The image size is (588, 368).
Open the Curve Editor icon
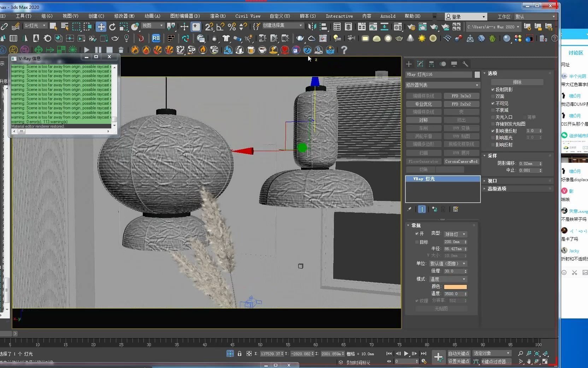373,27
